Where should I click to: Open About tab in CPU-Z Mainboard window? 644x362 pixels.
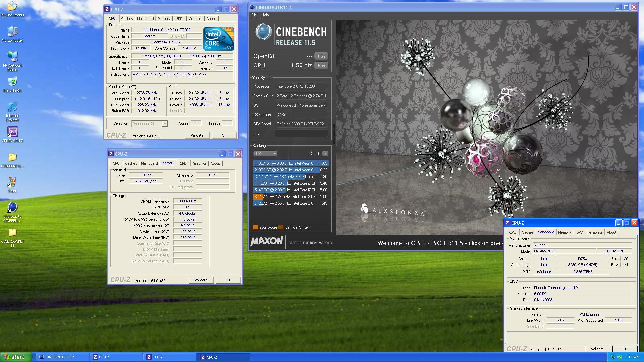pos(611,232)
